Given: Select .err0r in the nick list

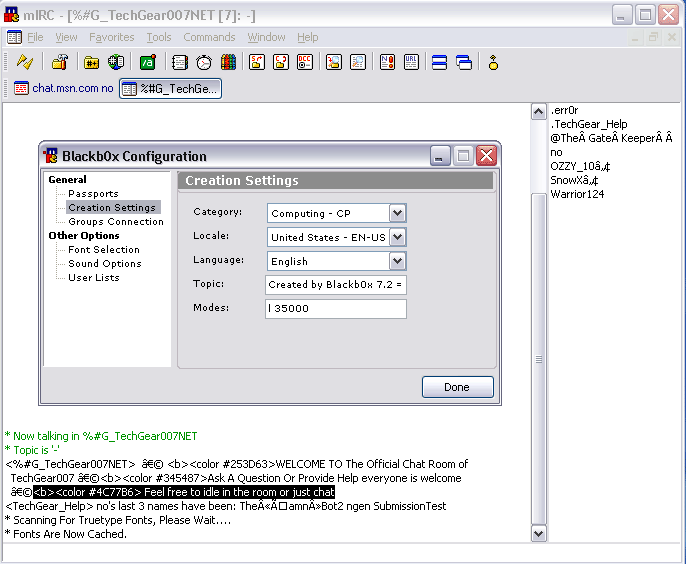Looking at the screenshot, I should [x=564, y=110].
